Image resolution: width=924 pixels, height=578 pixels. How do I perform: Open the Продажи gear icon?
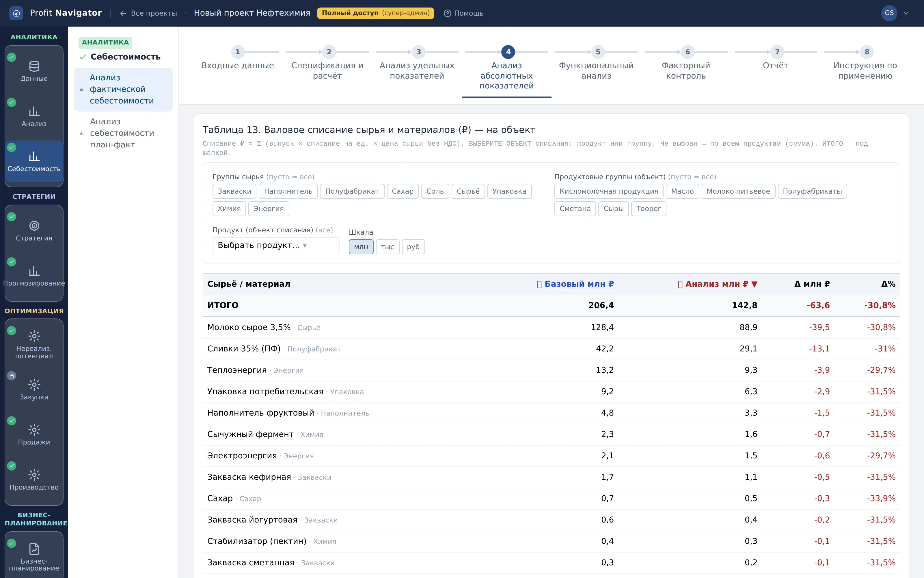(34, 430)
